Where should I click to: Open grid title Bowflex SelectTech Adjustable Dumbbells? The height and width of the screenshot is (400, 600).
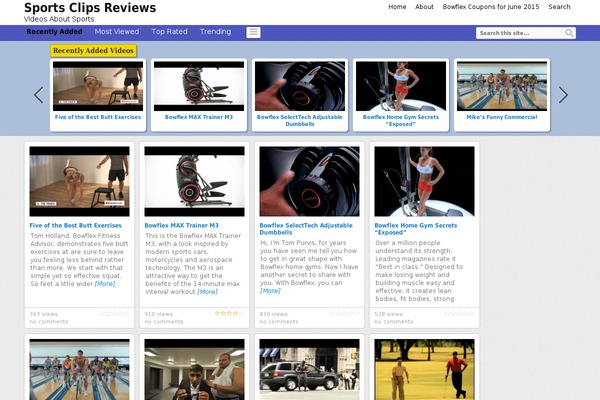306,229
